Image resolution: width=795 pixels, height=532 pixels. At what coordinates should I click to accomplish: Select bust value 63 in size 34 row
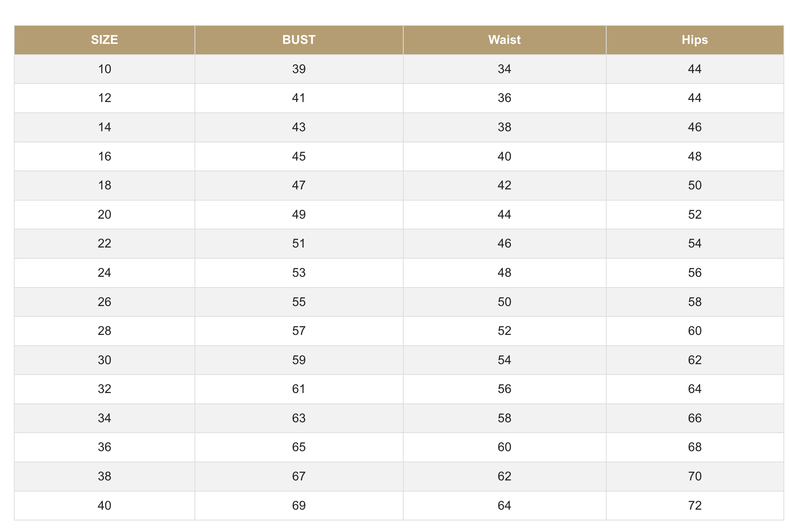299,418
